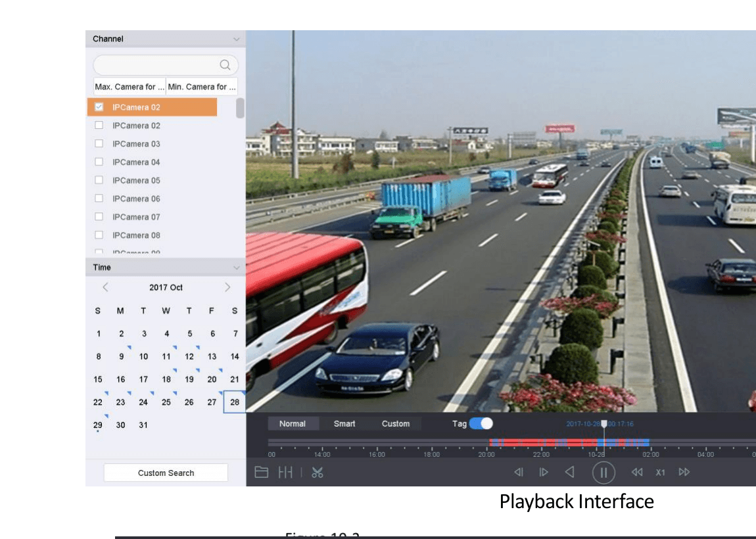Select October 11 on the calendar
Viewport: 756px width, 539px height.
point(166,356)
